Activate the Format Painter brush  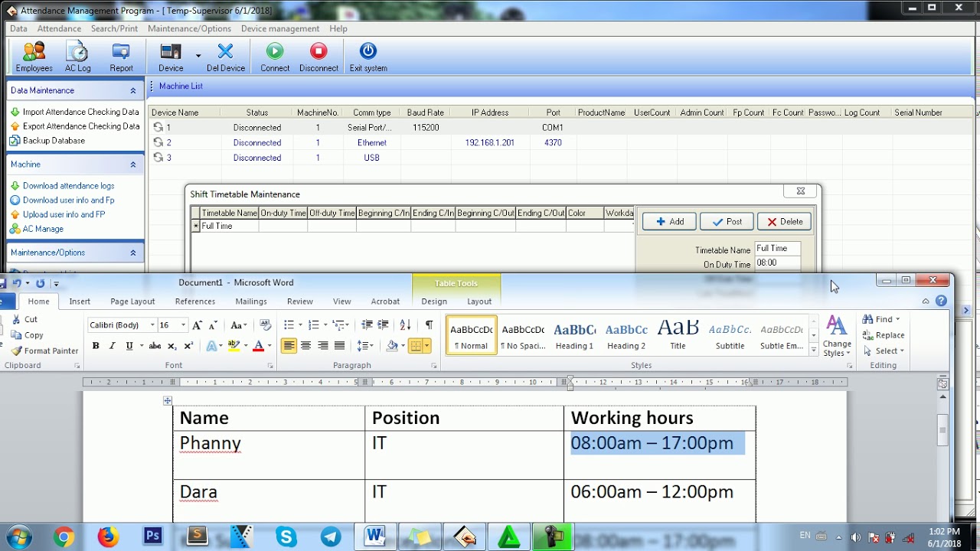pos(17,350)
